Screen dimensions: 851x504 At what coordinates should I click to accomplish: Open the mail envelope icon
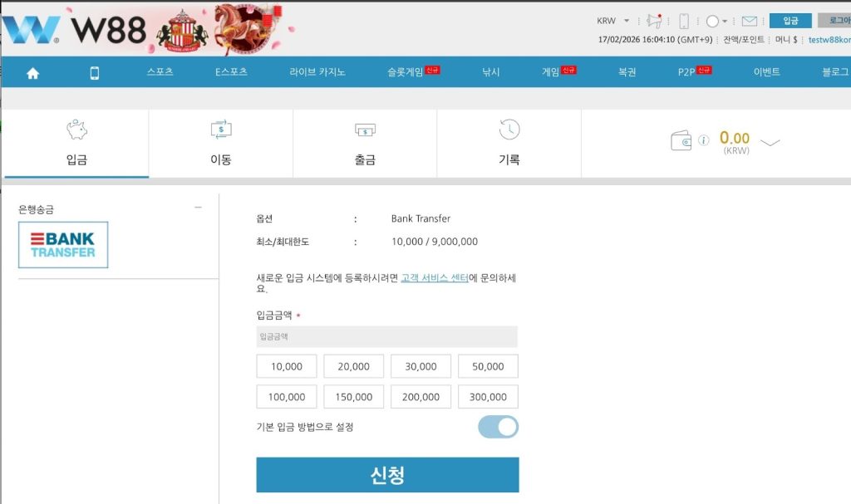point(749,21)
